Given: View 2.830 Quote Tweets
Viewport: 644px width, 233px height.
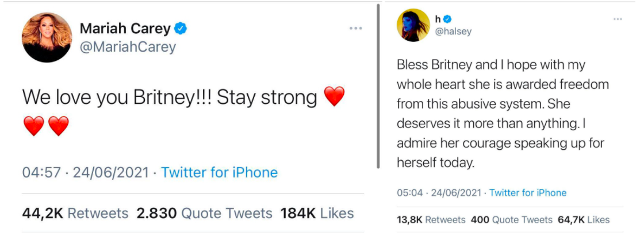Looking at the screenshot, I should coord(204,213).
